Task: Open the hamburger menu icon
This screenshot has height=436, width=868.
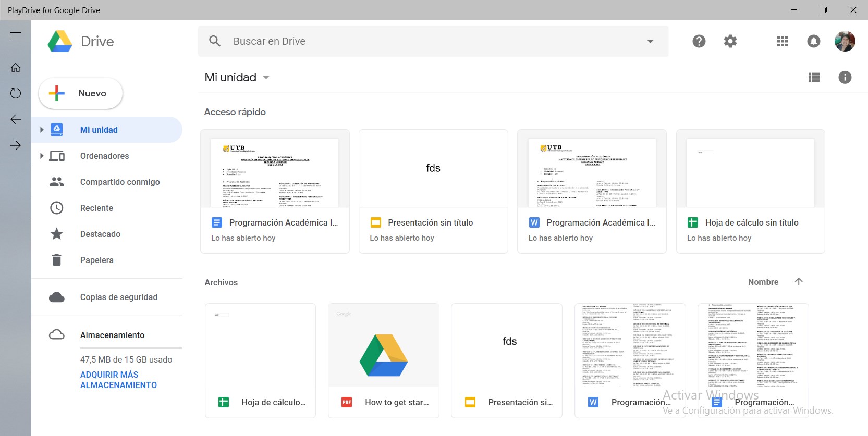Action: [16, 35]
